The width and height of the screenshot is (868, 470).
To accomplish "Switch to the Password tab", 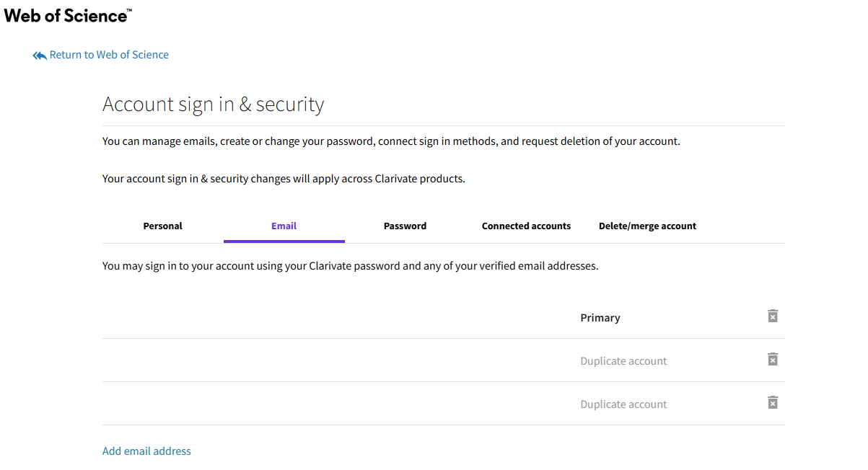I will [405, 226].
